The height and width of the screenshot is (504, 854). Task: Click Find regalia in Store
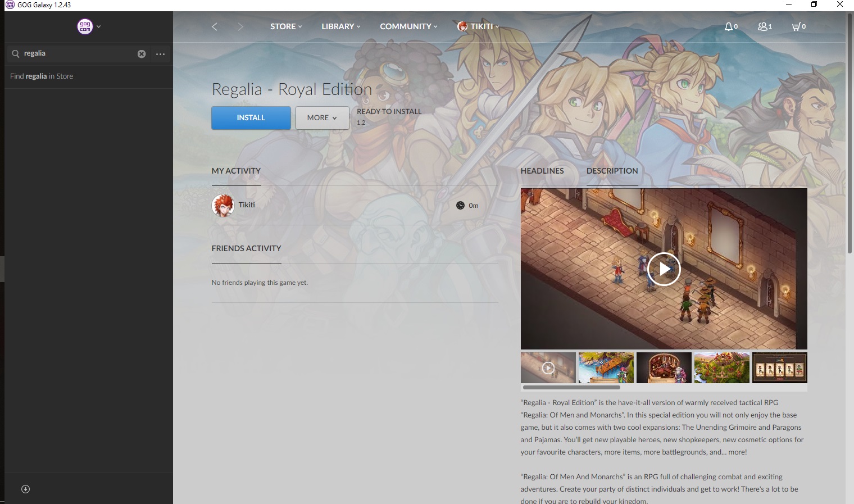42,76
